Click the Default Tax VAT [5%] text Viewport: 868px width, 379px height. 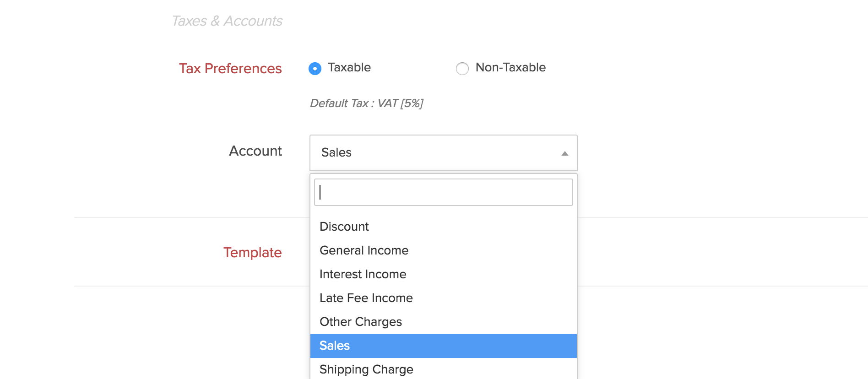tap(367, 103)
